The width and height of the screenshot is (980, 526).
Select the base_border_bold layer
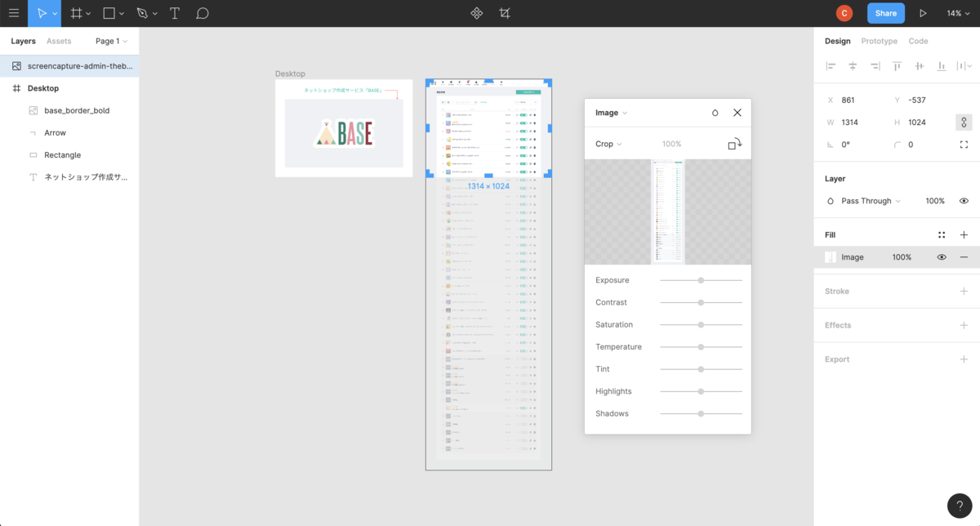click(x=69, y=110)
